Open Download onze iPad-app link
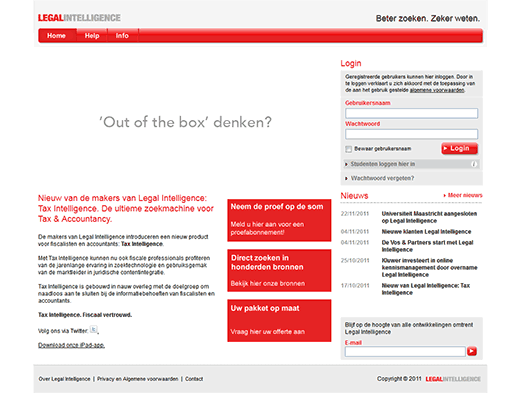 (x=71, y=345)
